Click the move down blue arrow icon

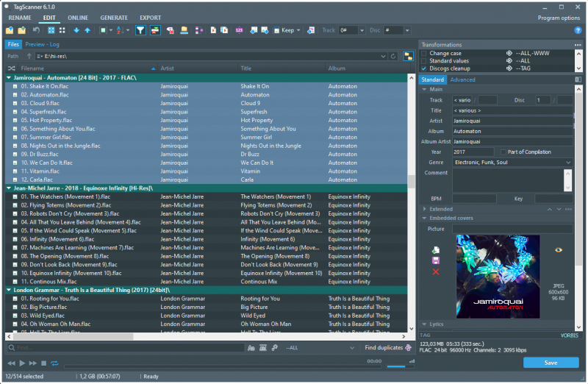pyautogui.click(x=76, y=30)
